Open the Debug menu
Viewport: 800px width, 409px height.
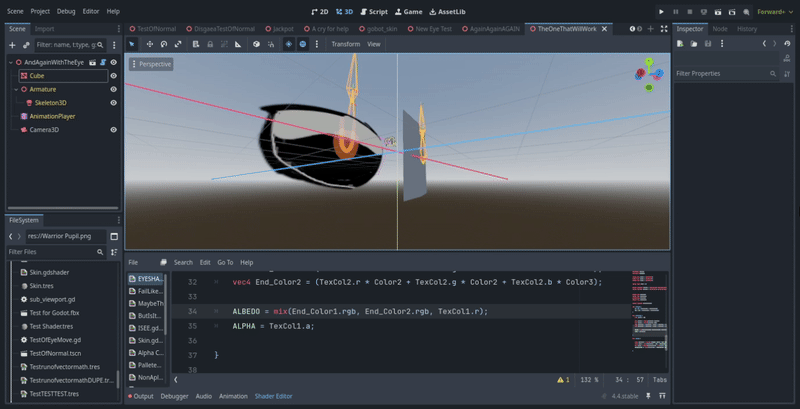[x=66, y=11]
